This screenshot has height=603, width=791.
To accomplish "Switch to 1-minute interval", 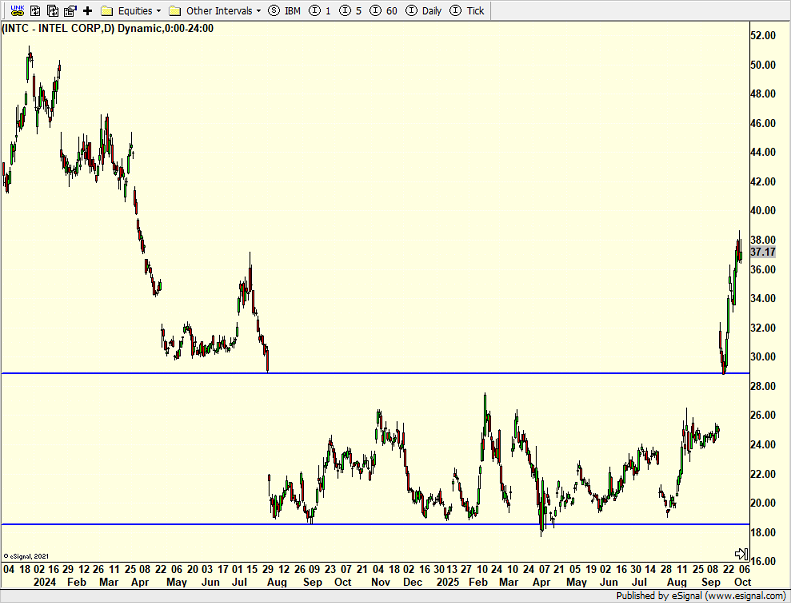I will (320, 10).
